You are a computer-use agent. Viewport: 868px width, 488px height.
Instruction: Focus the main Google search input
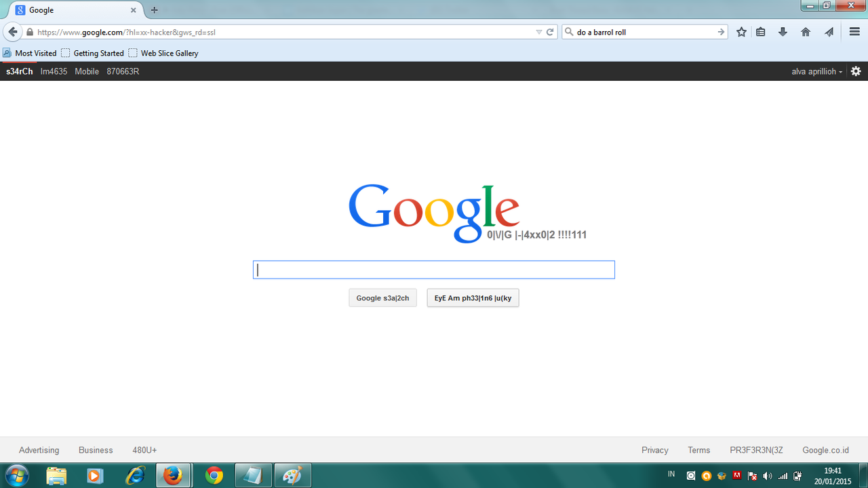point(434,270)
